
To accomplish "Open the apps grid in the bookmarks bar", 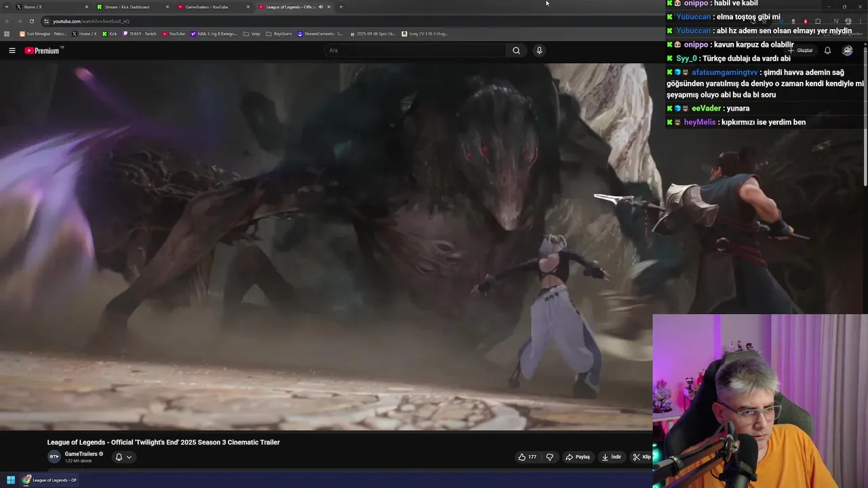I will 7,34.
